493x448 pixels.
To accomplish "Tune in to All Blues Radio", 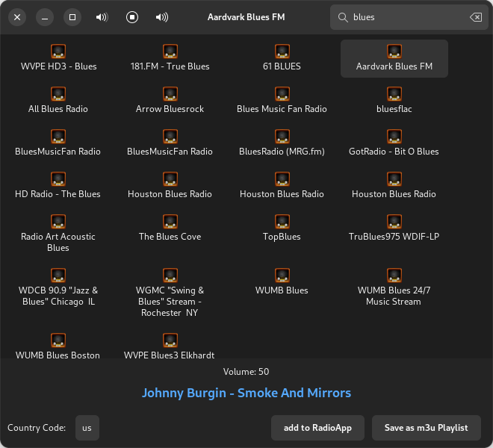I will [x=58, y=101].
